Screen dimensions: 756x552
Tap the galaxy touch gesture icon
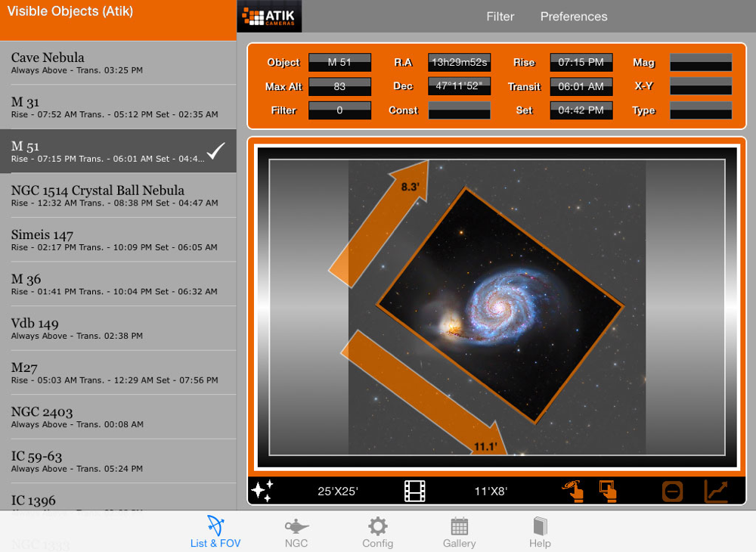pyautogui.click(x=573, y=491)
